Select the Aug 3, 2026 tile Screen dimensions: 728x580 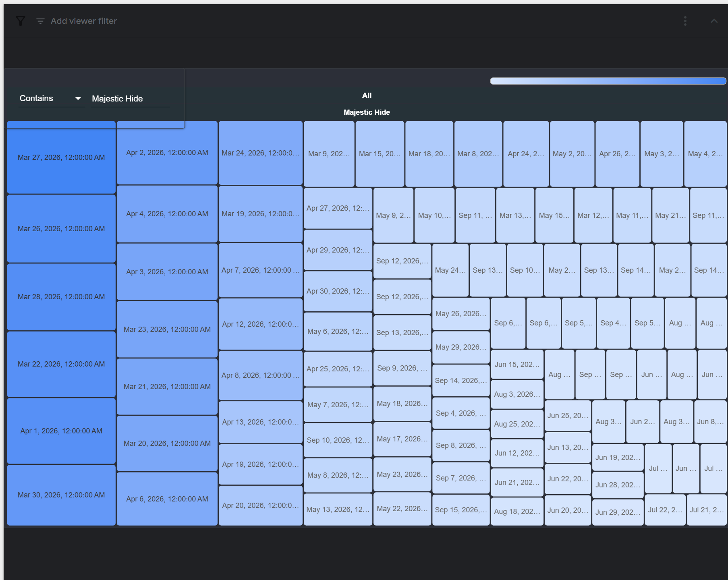pos(517,394)
